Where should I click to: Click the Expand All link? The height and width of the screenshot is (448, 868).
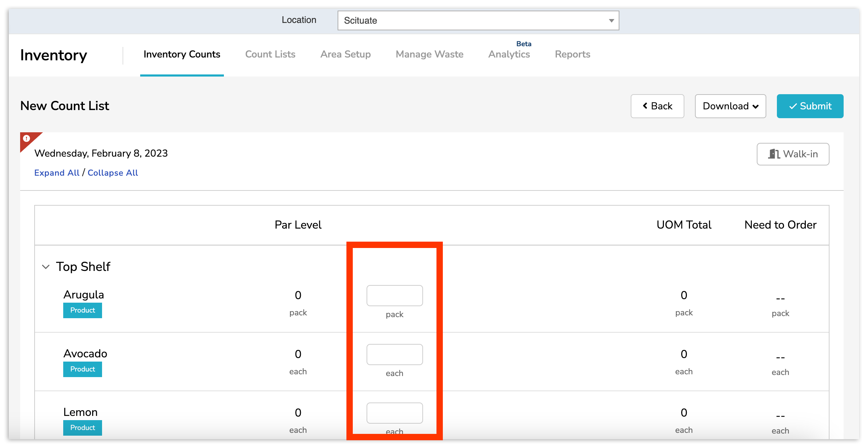pyautogui.click(x=56, y=172)
